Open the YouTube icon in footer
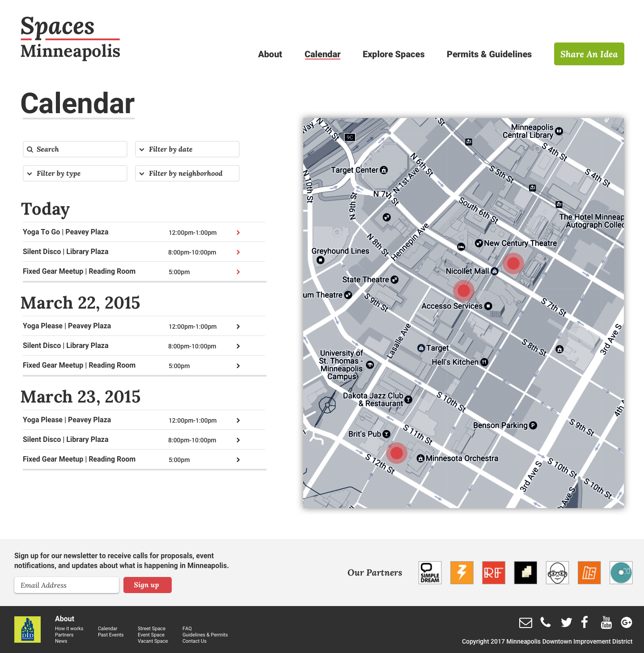The height and width of the screenshot is (653, 644). coord(606,622)
